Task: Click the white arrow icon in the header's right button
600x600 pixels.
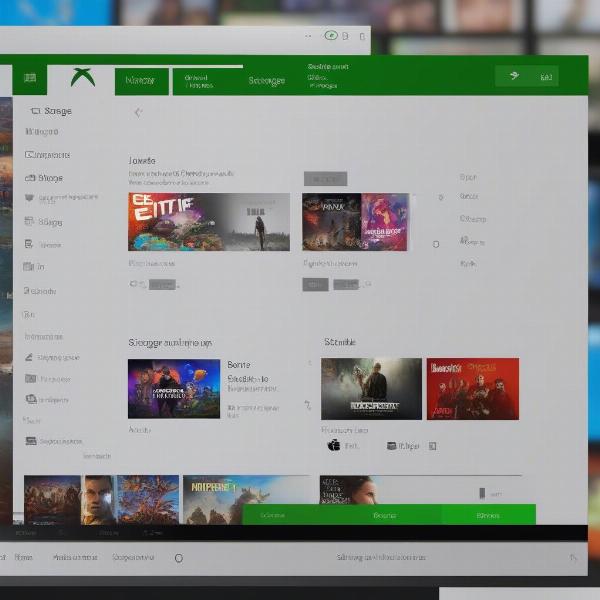Action: click(514, 75)
